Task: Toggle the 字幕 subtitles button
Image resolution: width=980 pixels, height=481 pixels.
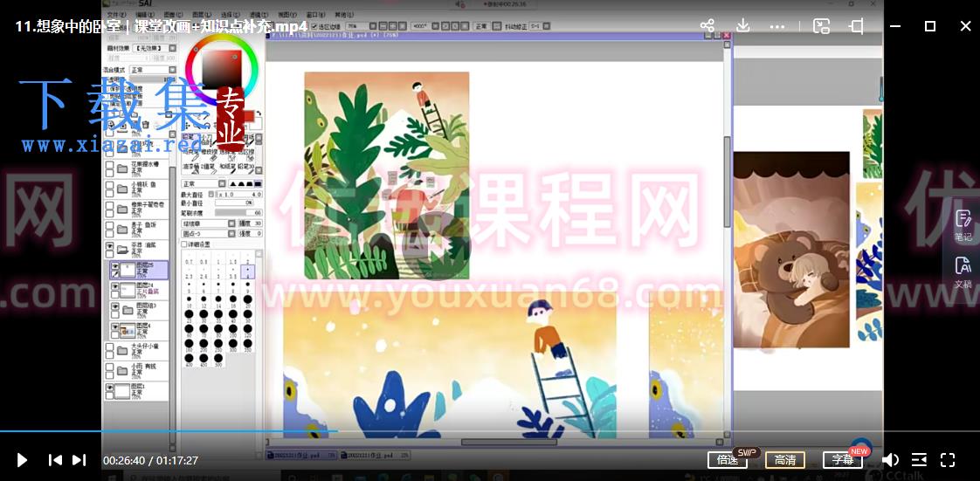Action: coord(843,460)
